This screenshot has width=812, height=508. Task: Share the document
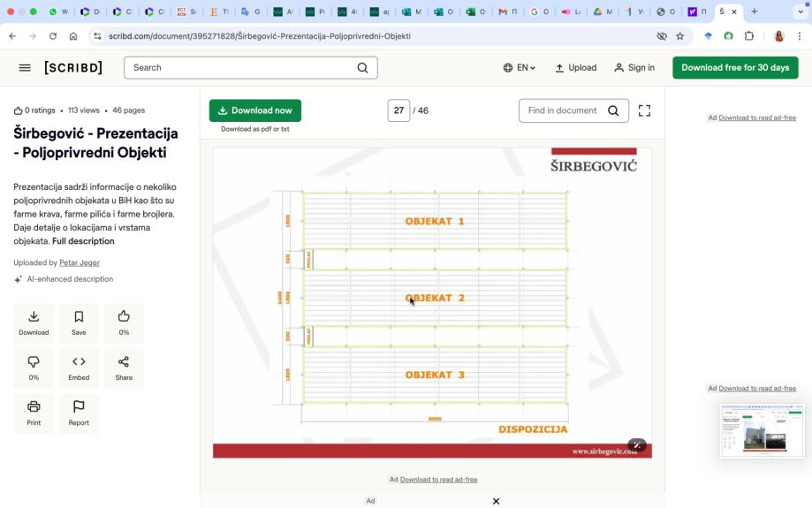click(124, 368)
